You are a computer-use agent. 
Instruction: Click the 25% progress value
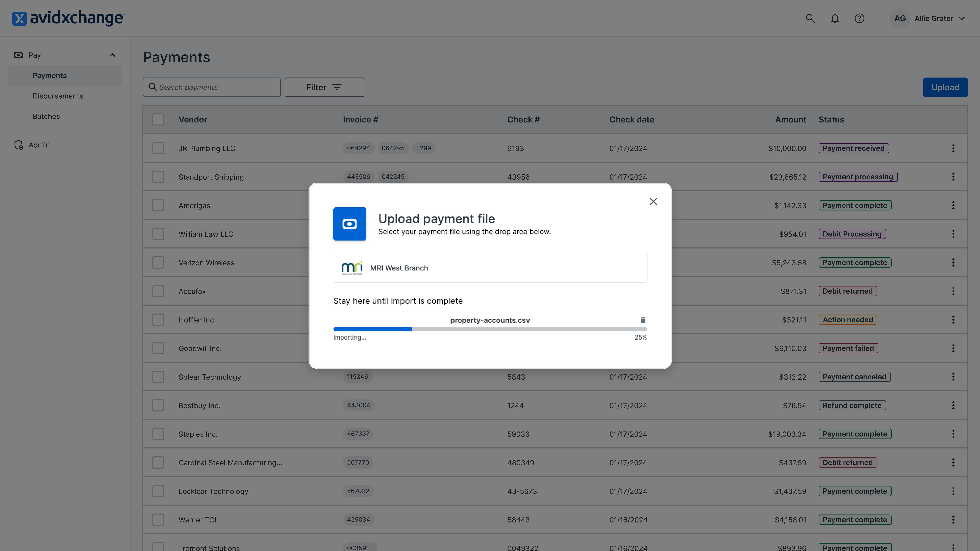click(x=641, y=337)
